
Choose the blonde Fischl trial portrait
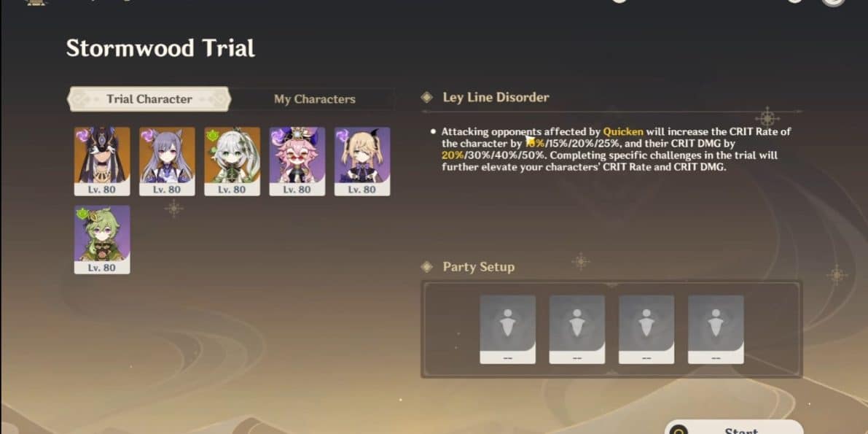point(362,161)
